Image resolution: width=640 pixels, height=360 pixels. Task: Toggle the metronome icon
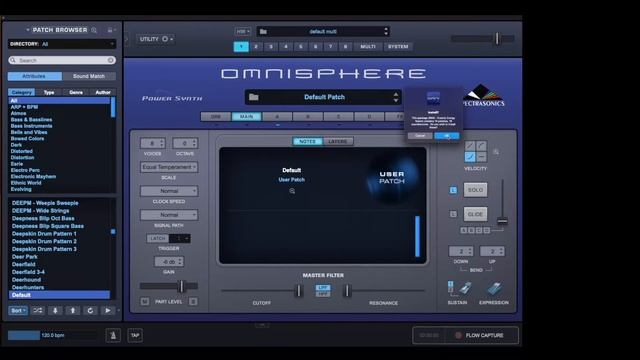[x=113, y=336]
